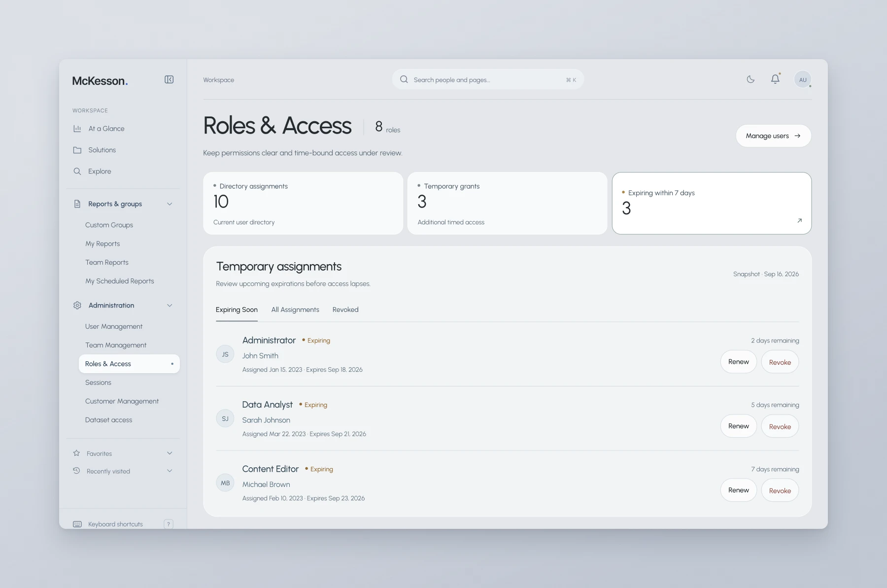
Task: Click the Manage users button
Action: click(x=773, y=136)
